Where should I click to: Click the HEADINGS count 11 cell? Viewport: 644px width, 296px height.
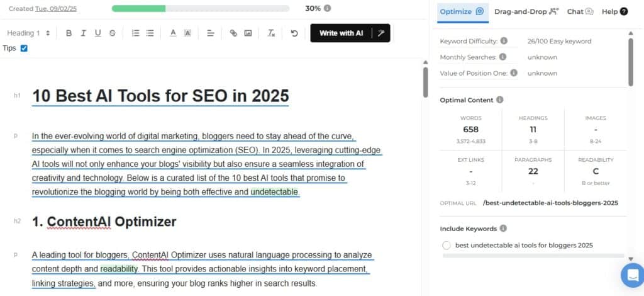pos(533,130)
